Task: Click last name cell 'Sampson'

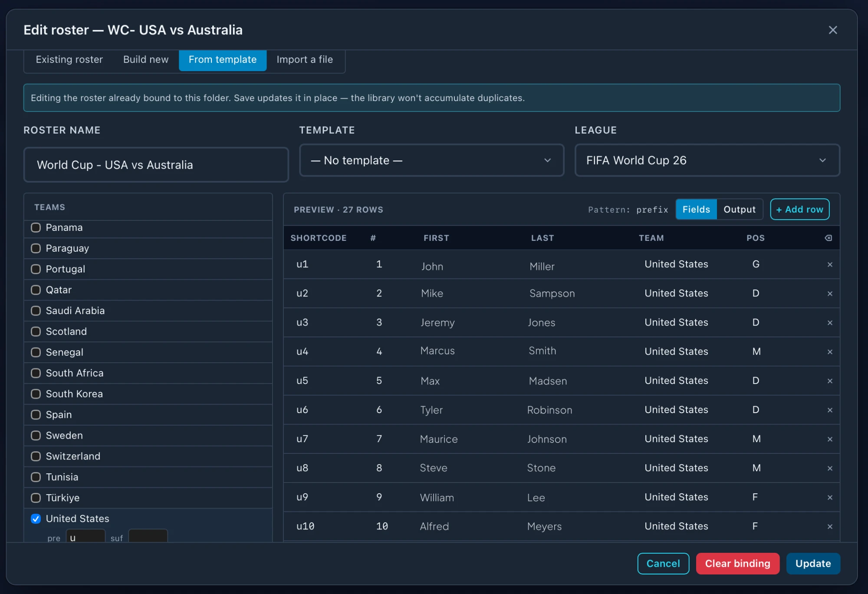Action: (552, 293)
